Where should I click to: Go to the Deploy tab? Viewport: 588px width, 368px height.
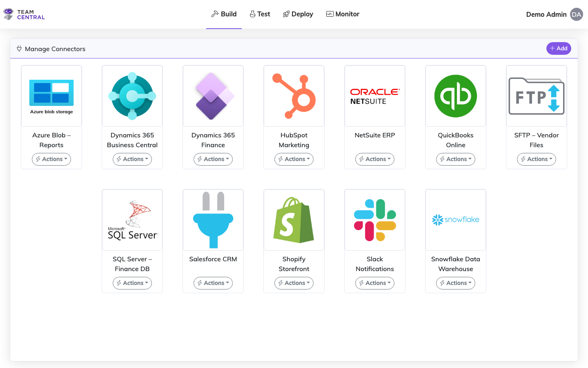298,14
